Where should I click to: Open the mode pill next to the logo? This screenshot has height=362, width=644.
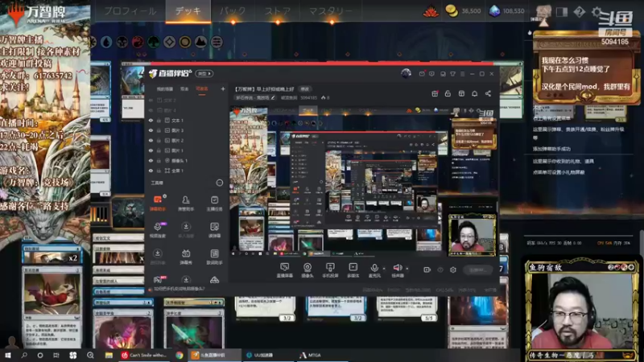[x=204, y=74]
